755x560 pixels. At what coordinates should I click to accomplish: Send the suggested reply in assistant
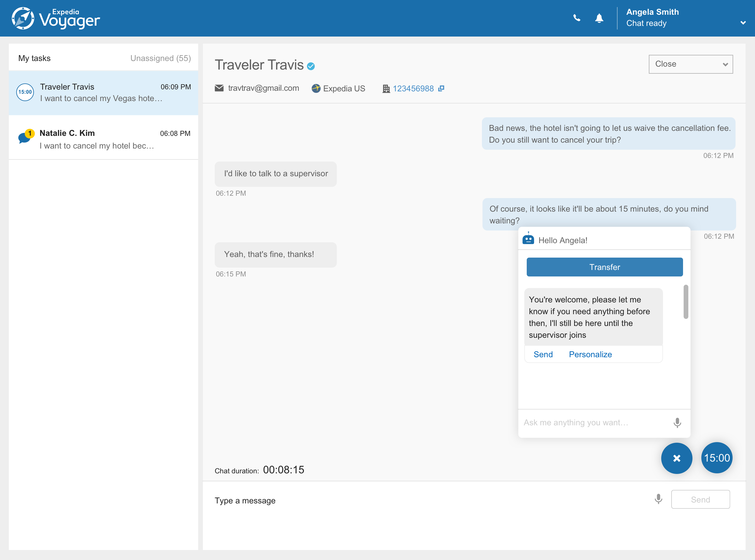[543, 354]
